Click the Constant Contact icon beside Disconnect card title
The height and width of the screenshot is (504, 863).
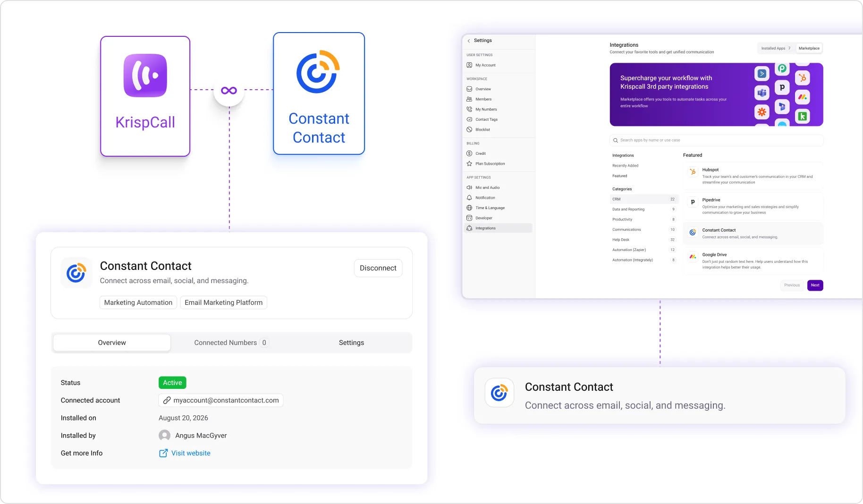76,273
